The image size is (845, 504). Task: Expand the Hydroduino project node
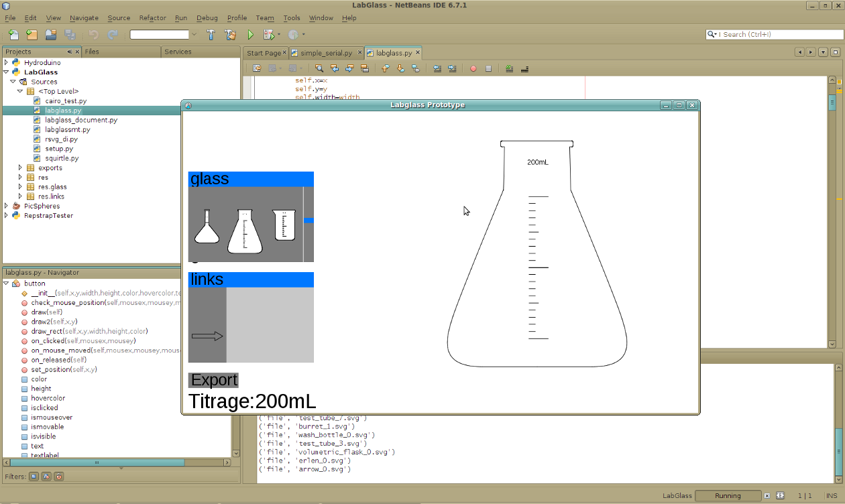(x=6, y=62)
